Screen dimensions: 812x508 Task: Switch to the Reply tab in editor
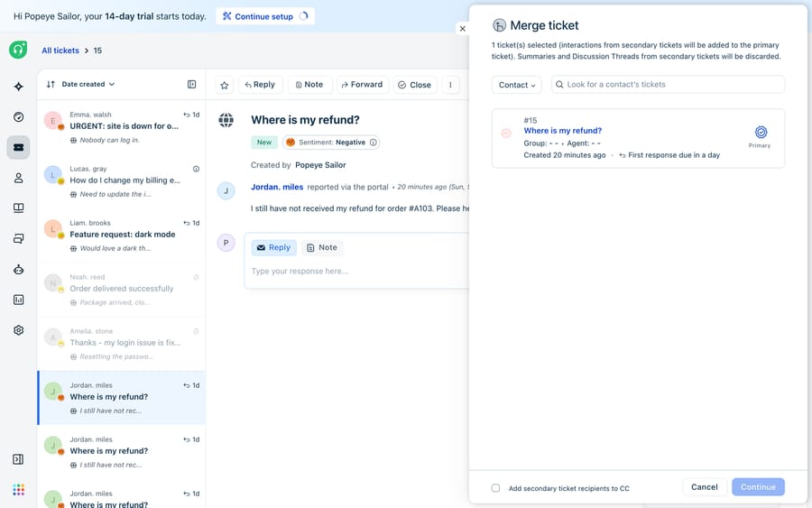point(274,247)
